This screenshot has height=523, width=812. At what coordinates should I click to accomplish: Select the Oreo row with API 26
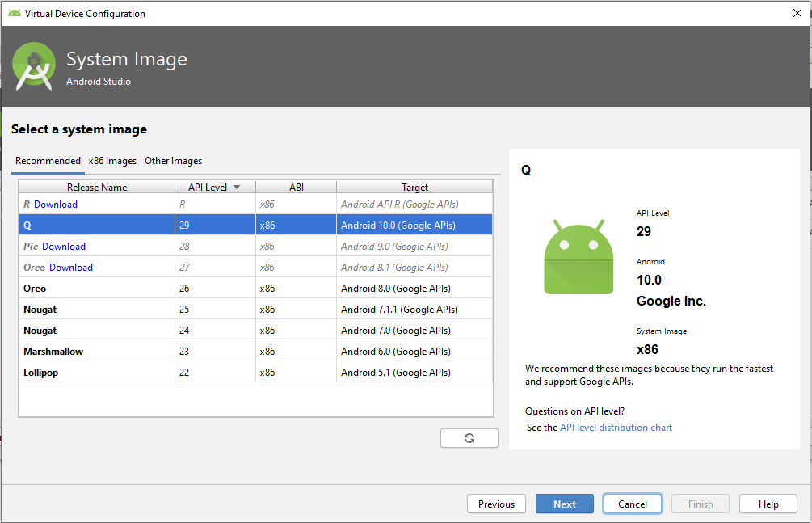click(256, 289)
